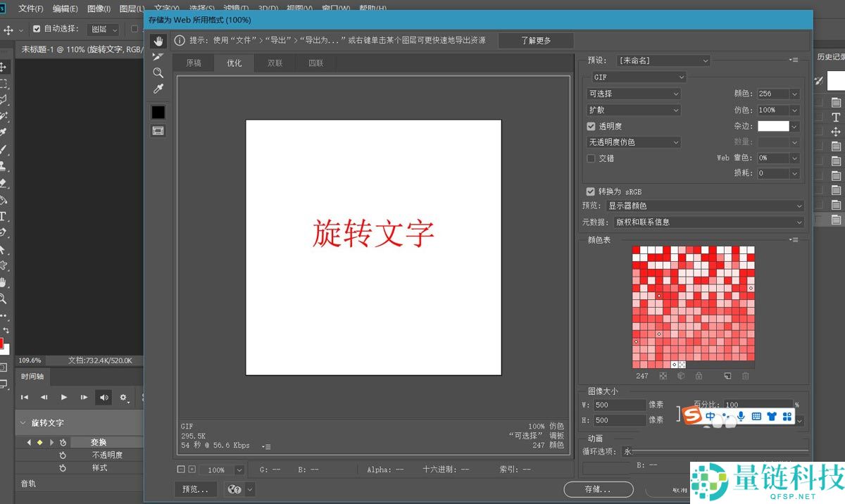The height and width of the screenshot is (504, 845).
Task: Open the 元数据 dropdown
Action: tap(708, 222)
